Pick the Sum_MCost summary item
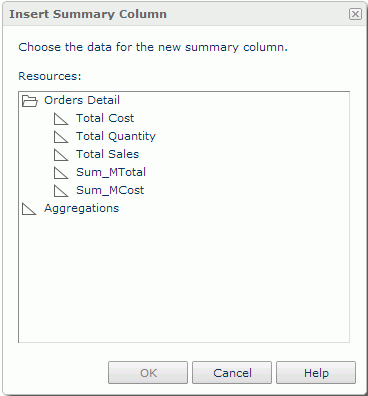 coord(110,190)
